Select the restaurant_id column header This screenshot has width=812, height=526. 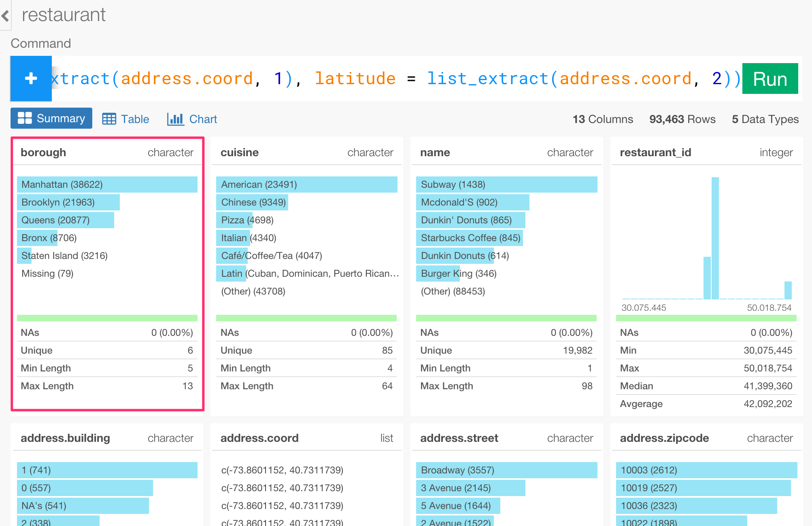tap(655, 153)
